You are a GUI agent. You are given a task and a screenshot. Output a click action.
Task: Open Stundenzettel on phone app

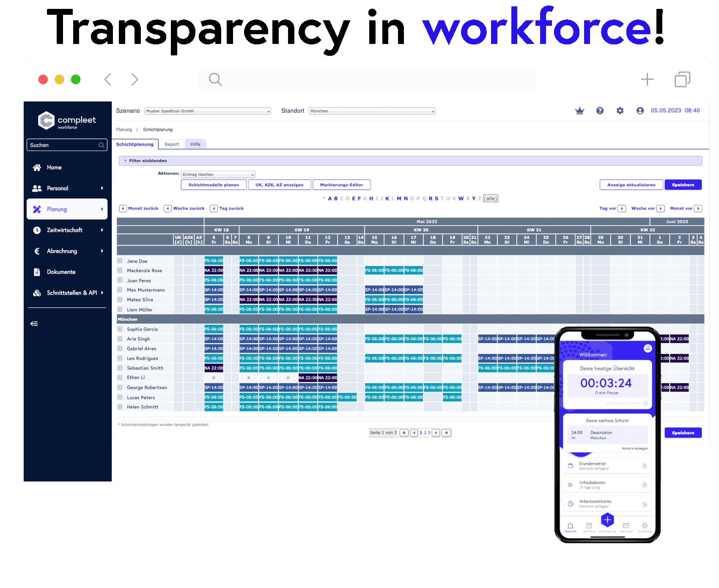[x=607, y=466]
